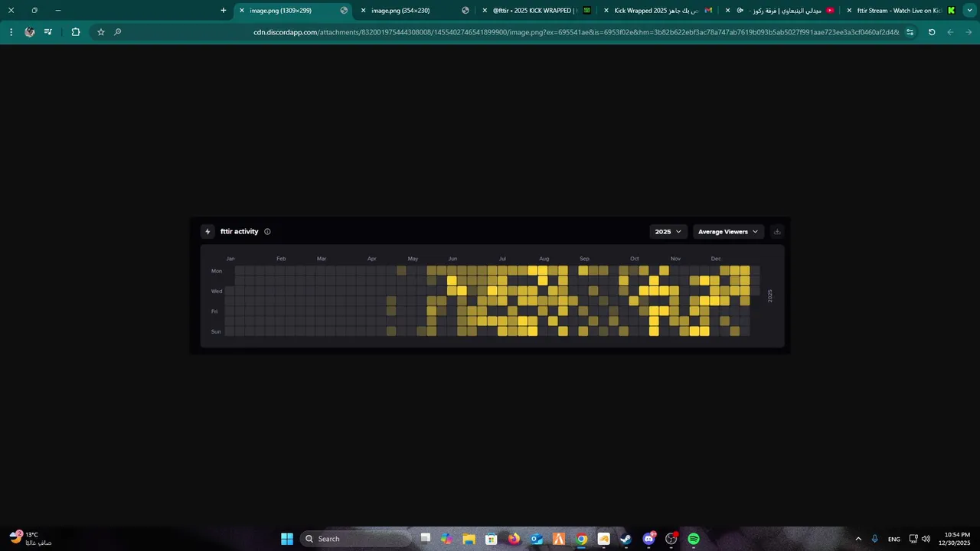
Task: Bookmark this page with the star icon
Action: coord(100,32)
